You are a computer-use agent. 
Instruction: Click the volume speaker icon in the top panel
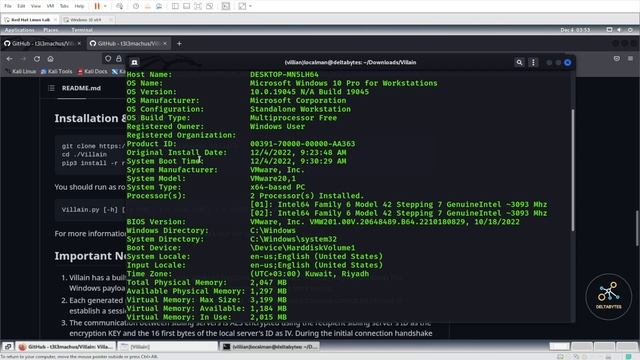click(619, 30)
